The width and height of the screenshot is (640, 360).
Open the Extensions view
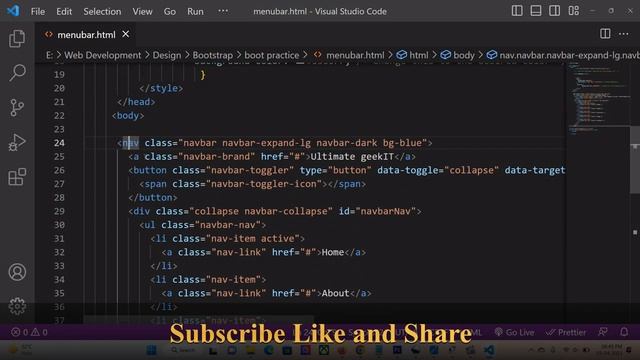pyautogui.click(x=17, y=177)
